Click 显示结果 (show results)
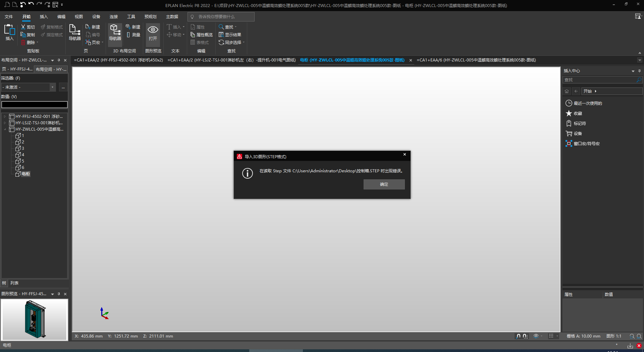 click(x=230, y=35)
